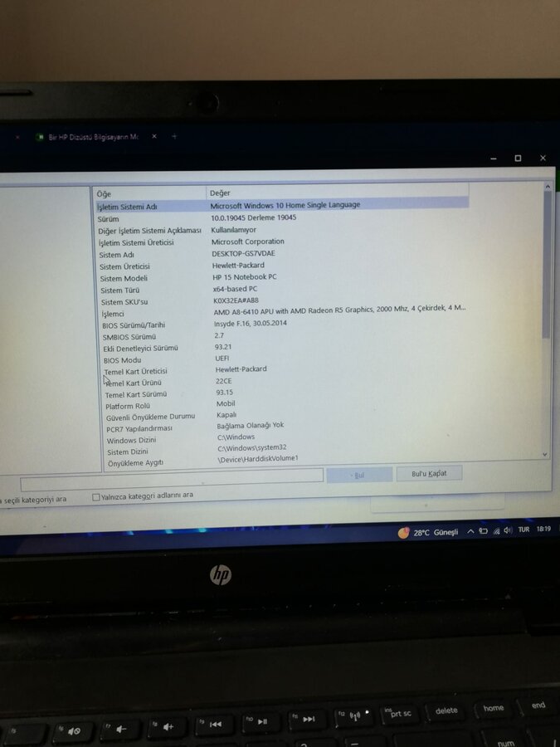Toggle Yalnızca kategori adlarını ara checkbox
560x747 pixels.
coord(95,497)
